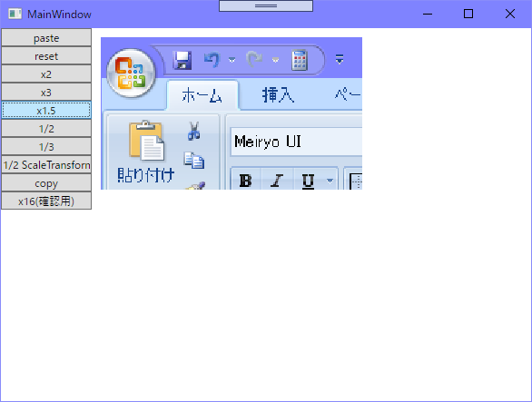Minimize the MainWindow window
Viewport: 532px width, 402px height.
tap(428, 14)
